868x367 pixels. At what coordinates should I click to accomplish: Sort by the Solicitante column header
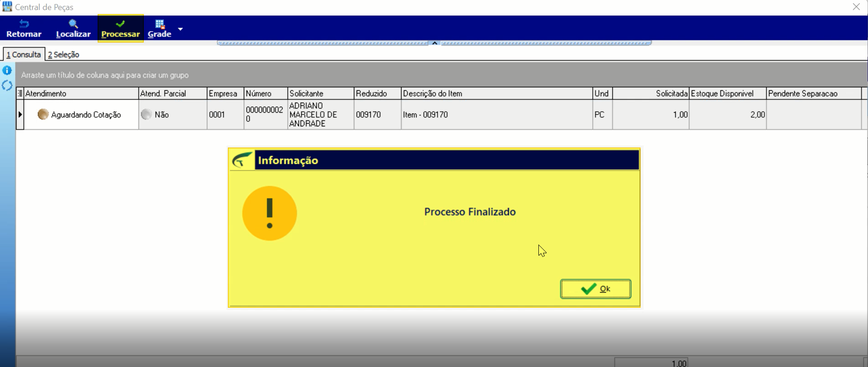[321, 93]
